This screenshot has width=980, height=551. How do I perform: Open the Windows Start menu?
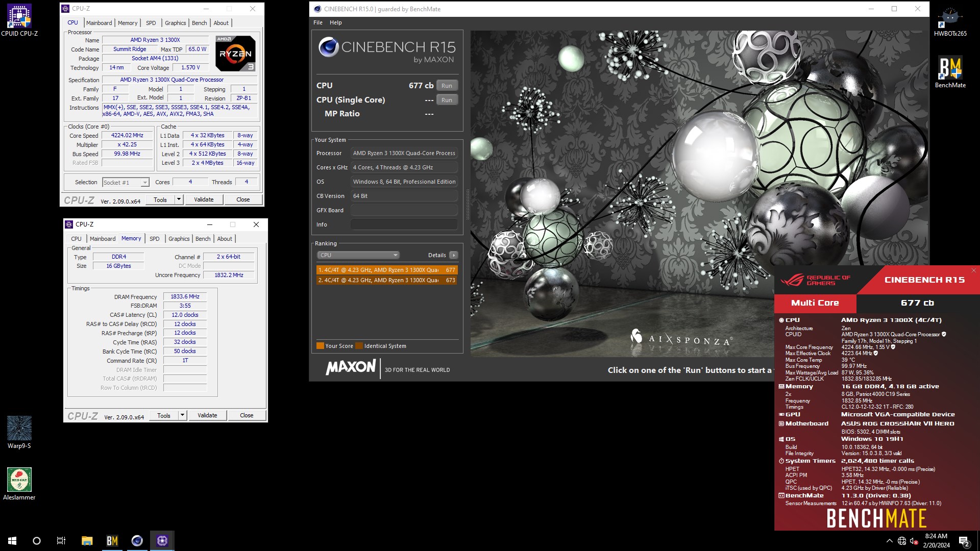tap(12, 541)
